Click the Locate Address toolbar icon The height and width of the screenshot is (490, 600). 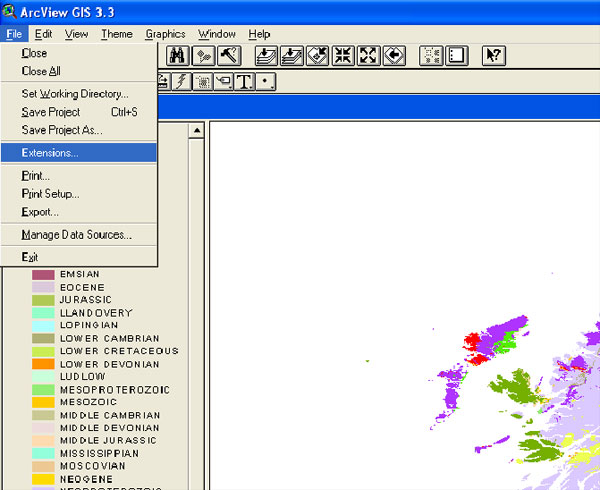tap(203, 56)
